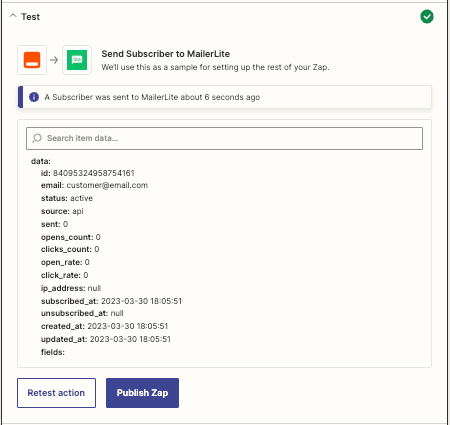The image size is (450, 425).
Task: Click Publish Zap button
Action: click(x=142, y=393)
